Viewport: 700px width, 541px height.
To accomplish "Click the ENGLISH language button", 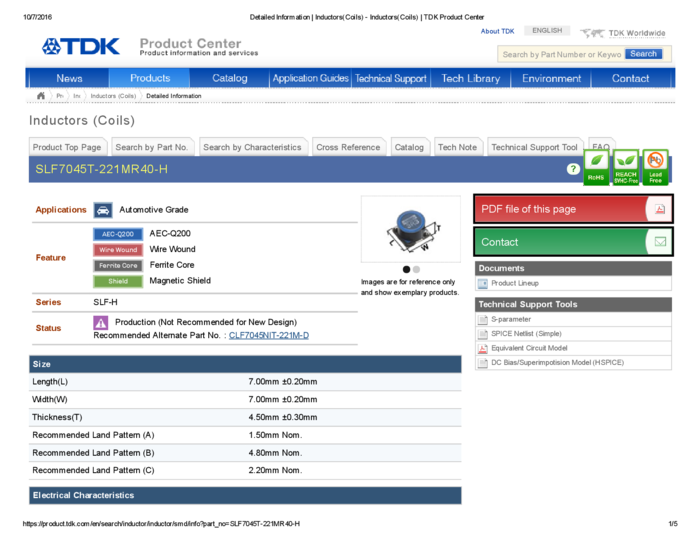I will click(x=547, y=30).
